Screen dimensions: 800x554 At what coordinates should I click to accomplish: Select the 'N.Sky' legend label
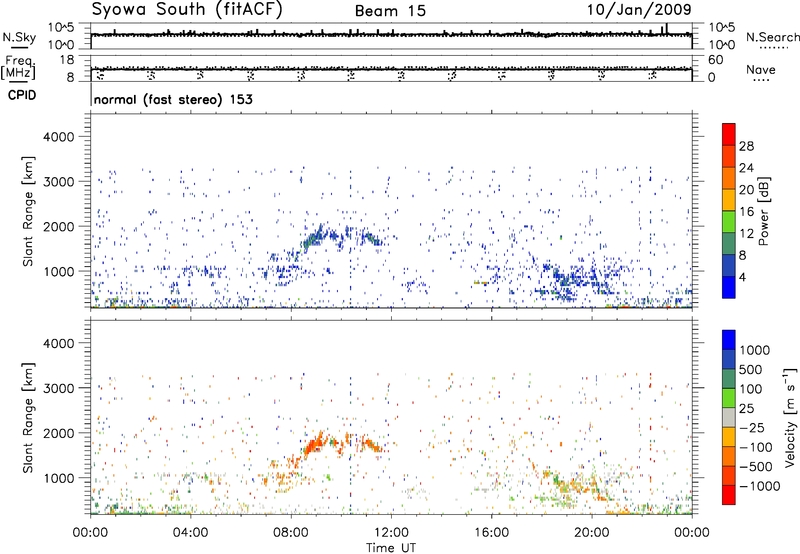[19, 37]
